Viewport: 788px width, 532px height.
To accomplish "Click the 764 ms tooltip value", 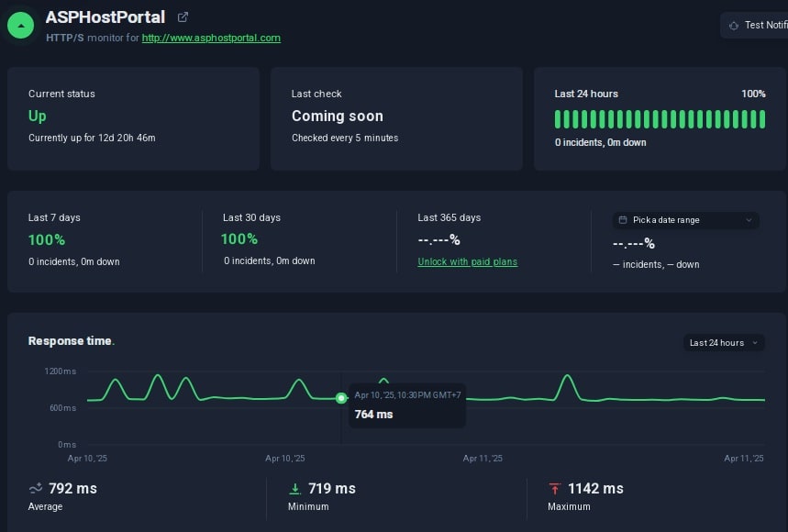I will (x=374, y=415).
